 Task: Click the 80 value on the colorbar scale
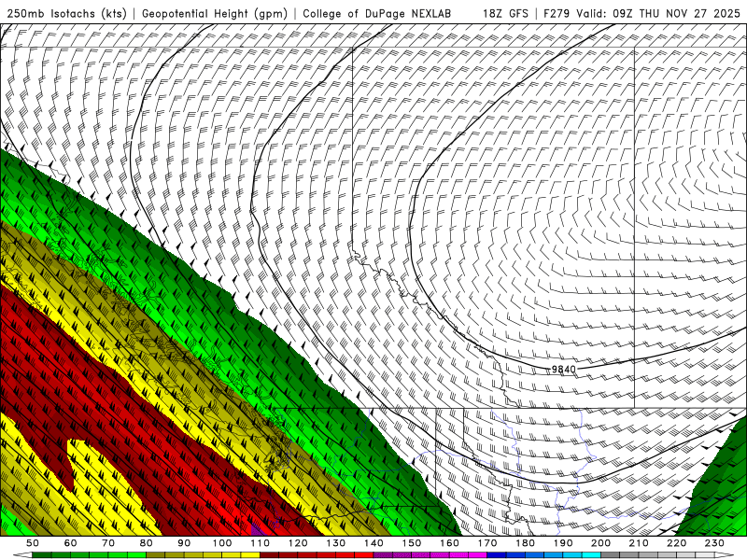tap(147, 543)
